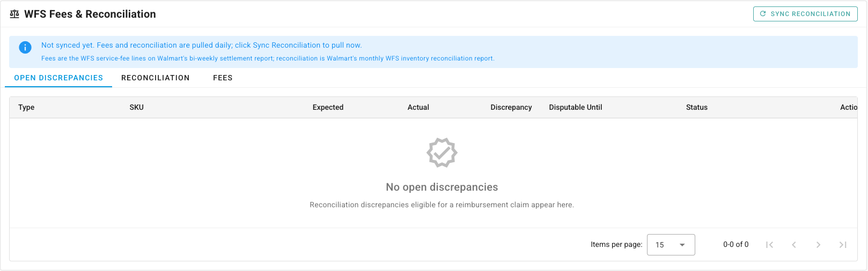Click the Disputable Until column header

[575, 107]
